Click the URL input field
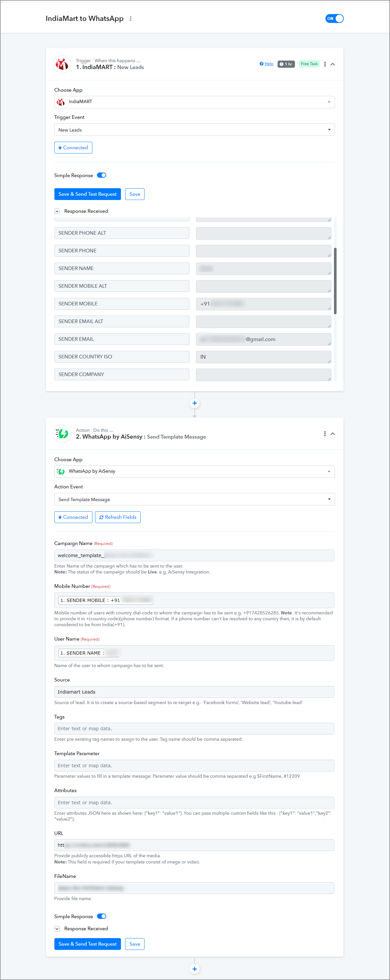390x980 pixels. [194, 845]
